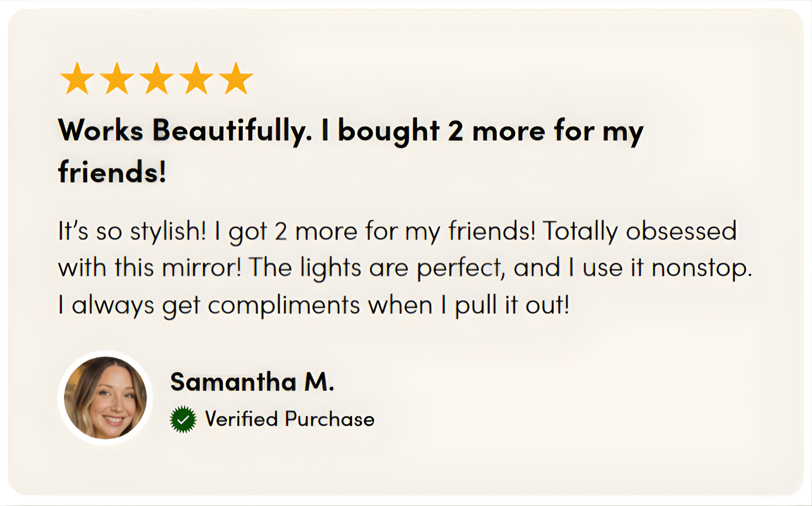This screenshot has height=506, width=812.
Task: Click the fifth and last rating star
Action: pos(236,79)
